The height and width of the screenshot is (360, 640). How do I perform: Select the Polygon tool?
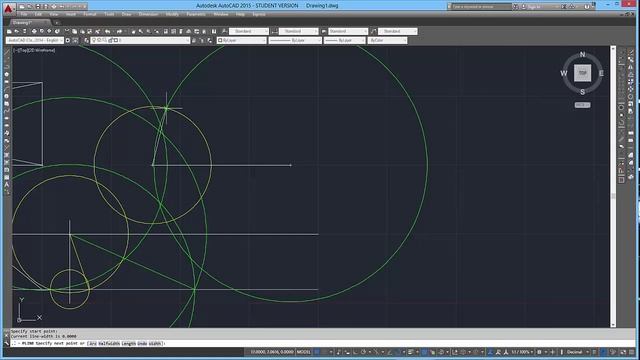(7, 74)
